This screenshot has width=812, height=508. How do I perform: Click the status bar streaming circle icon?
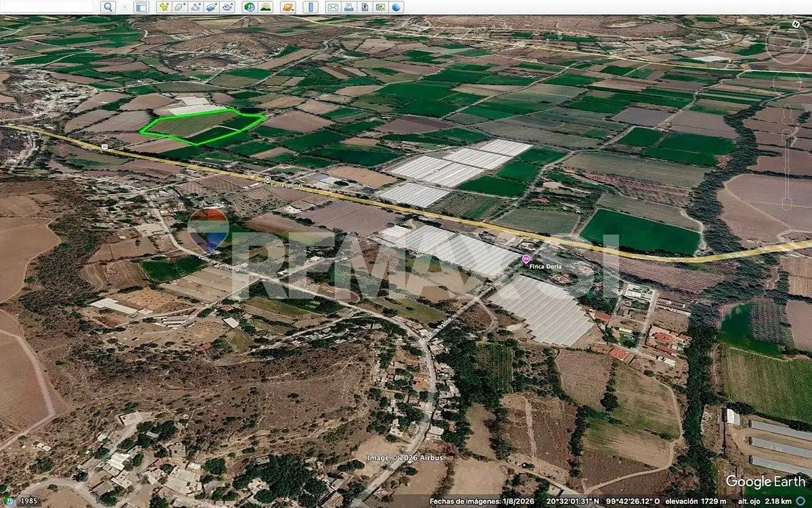tap(800, 502)
